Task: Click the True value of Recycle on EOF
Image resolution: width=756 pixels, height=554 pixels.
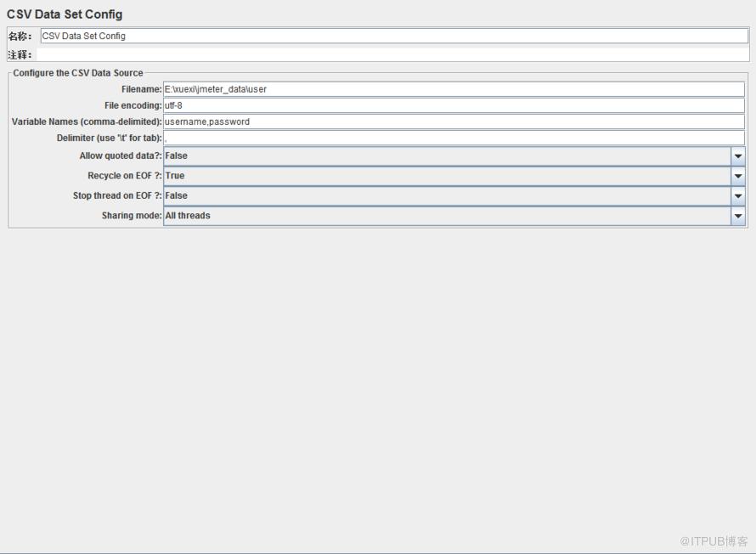Action: click(174, 176)
